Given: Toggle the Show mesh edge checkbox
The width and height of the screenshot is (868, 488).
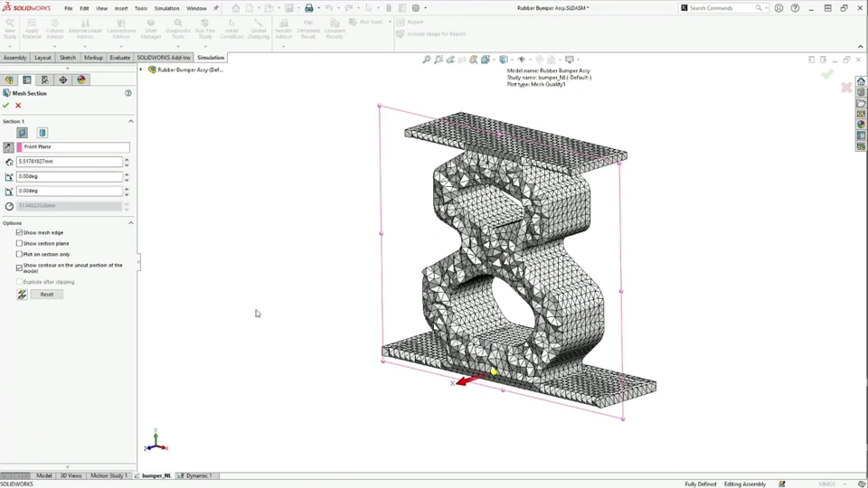Looking at the screenshot, I should 19,232.
